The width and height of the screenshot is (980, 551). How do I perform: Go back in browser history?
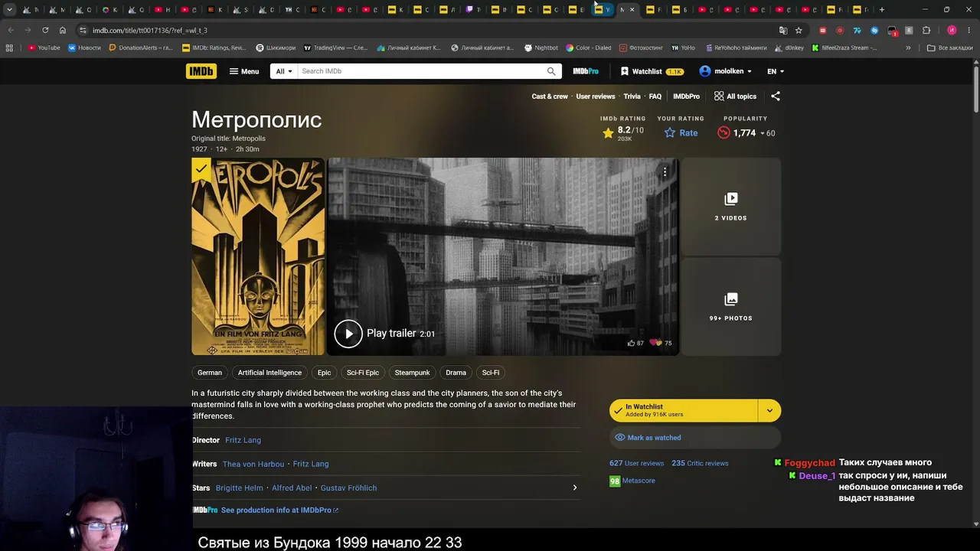coord(11,31)
